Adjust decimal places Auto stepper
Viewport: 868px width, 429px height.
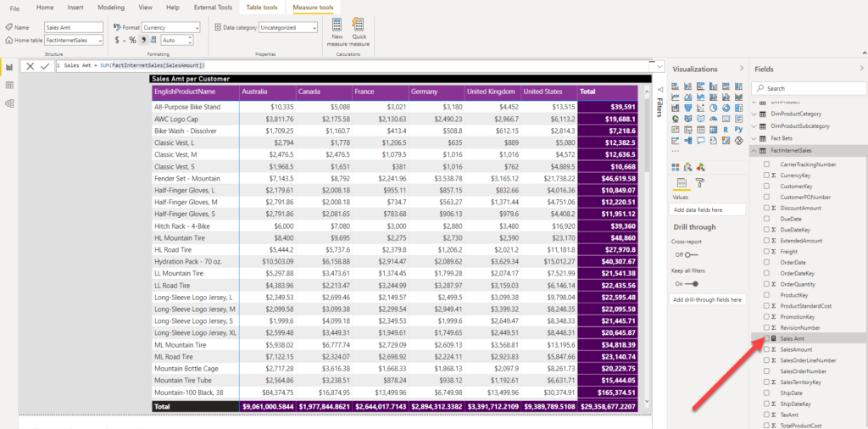191,40
